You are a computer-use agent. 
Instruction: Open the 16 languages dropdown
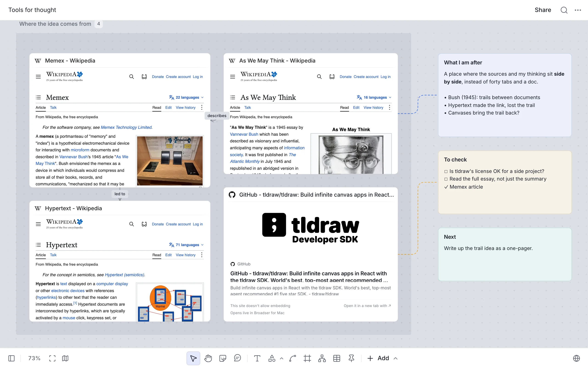(374, 97)
